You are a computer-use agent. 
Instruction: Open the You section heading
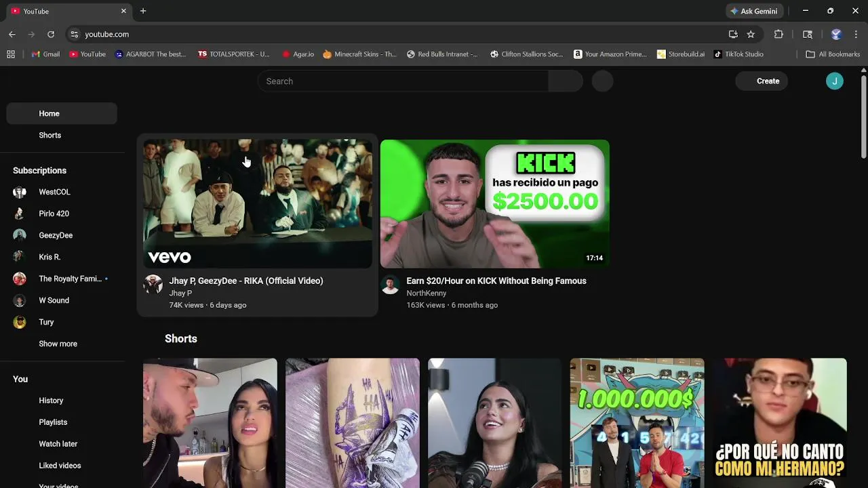pyautogui.click(x=20, y=379)
